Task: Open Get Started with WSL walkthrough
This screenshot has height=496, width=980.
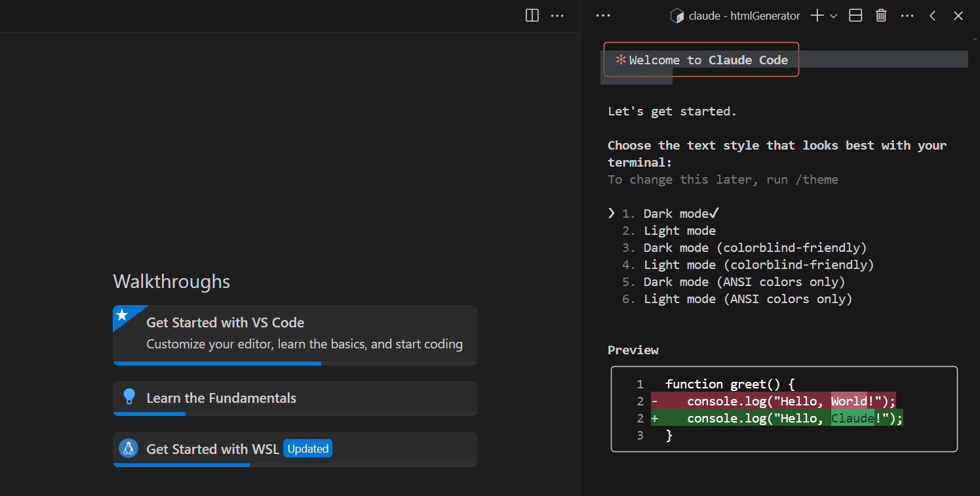Action: click(x=294, y=449)
